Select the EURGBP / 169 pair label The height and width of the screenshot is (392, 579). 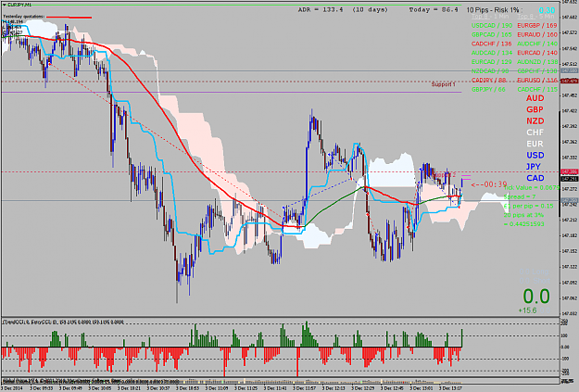point(537,26)
